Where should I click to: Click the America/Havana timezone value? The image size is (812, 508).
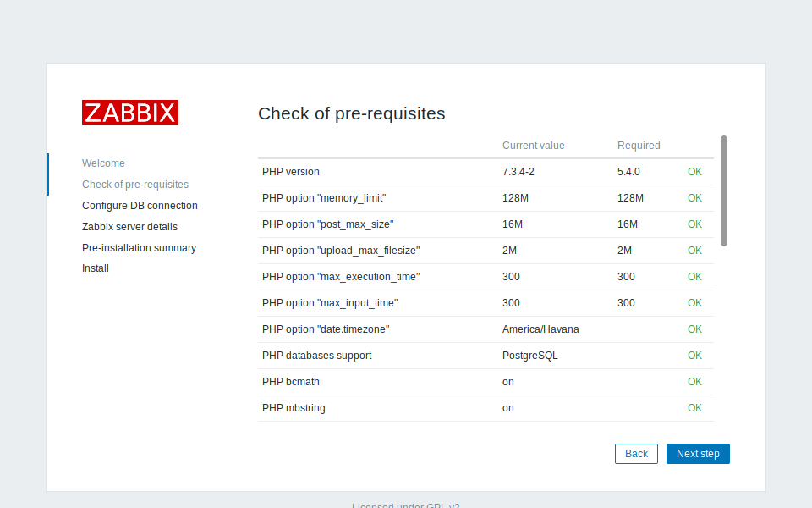click(540, 329)
